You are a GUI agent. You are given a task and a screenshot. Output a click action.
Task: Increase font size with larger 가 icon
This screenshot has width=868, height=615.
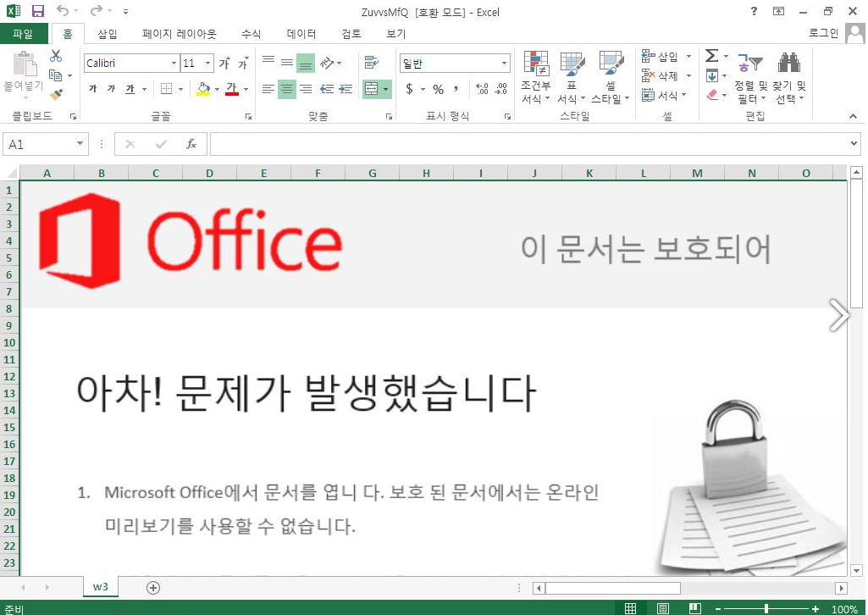(x=224, y=63)
